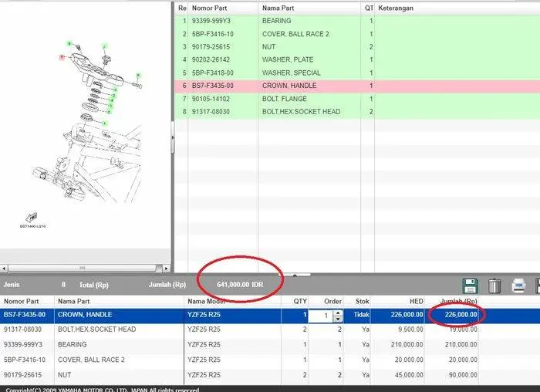The width and height of the screenshot is (540, 392).
Task: Click green reference marker 1 beside the bearing in the diagram
Action: tap(105, 123)
